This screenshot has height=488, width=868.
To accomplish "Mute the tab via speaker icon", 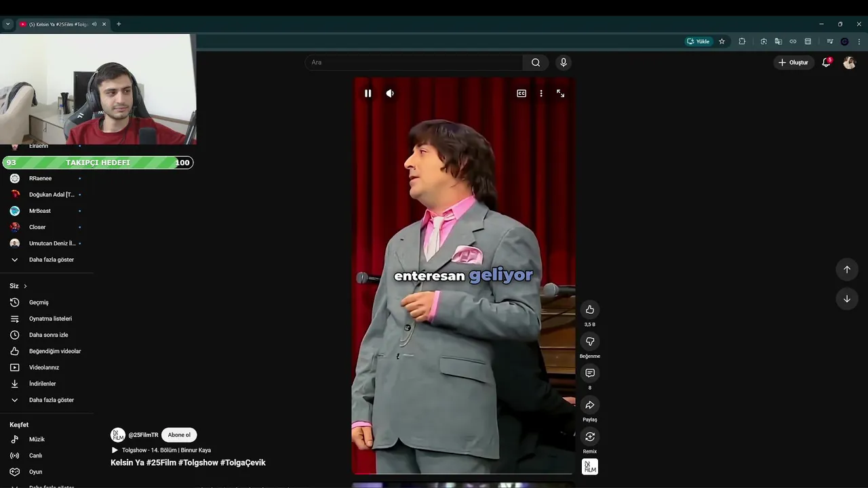I will click(94, 24).
